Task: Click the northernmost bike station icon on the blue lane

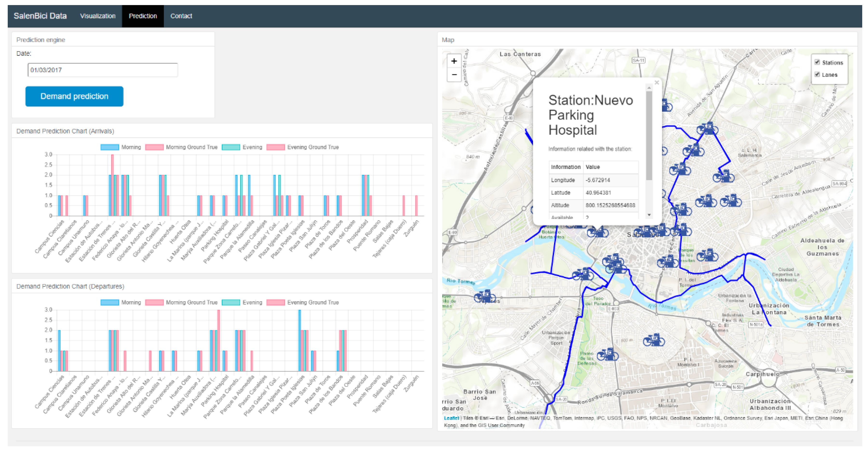Action: [x=707, y=129]
